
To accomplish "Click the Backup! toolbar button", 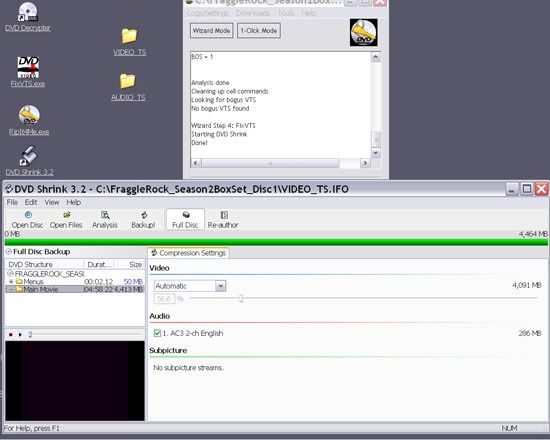I will click(143, 220).
